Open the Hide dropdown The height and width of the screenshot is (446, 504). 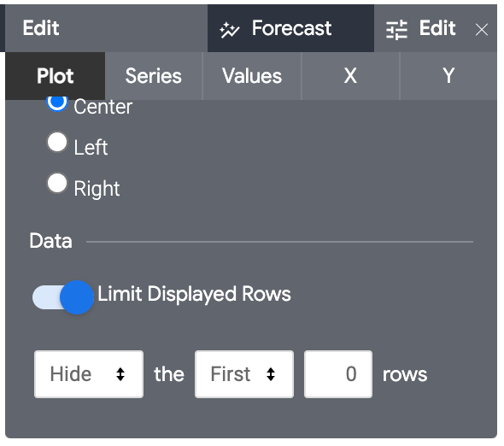coord(89,374)
